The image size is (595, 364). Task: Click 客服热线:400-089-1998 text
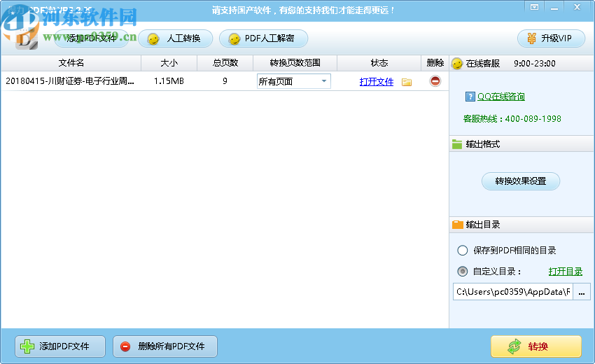512,119
